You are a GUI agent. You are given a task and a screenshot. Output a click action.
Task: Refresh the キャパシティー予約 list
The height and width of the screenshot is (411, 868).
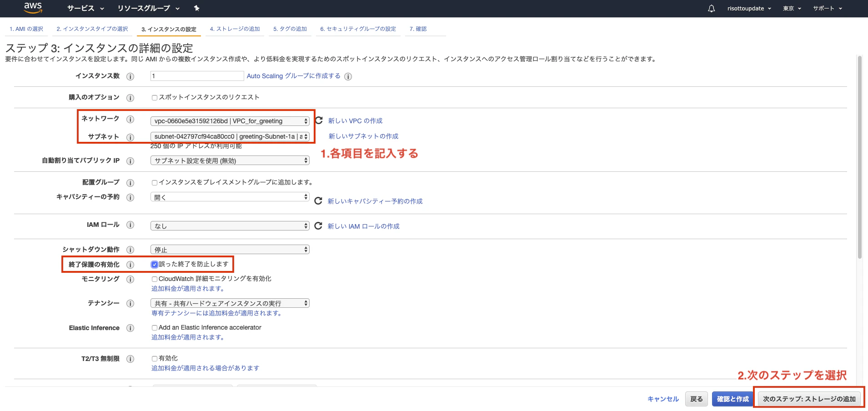(318, 200)
